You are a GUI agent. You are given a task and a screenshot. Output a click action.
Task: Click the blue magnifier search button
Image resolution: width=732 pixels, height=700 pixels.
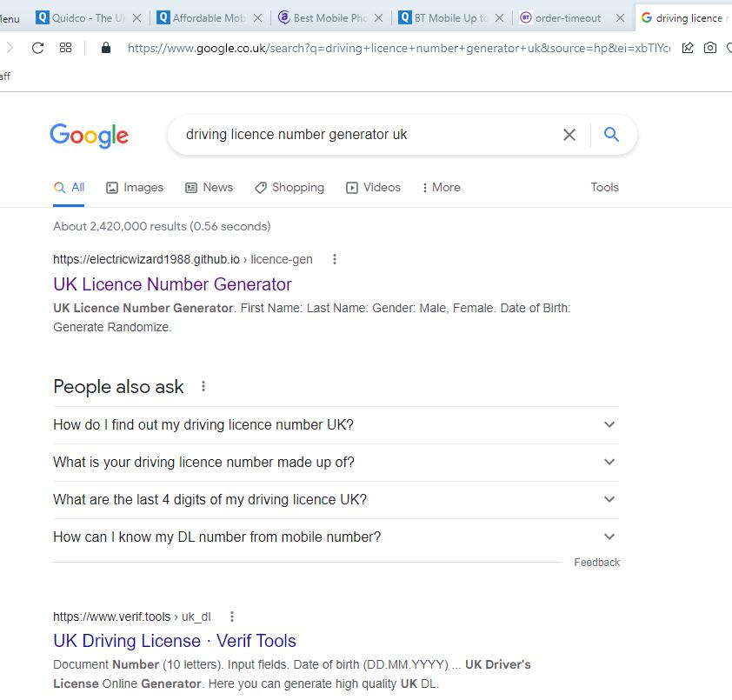(x=611, y=135)
